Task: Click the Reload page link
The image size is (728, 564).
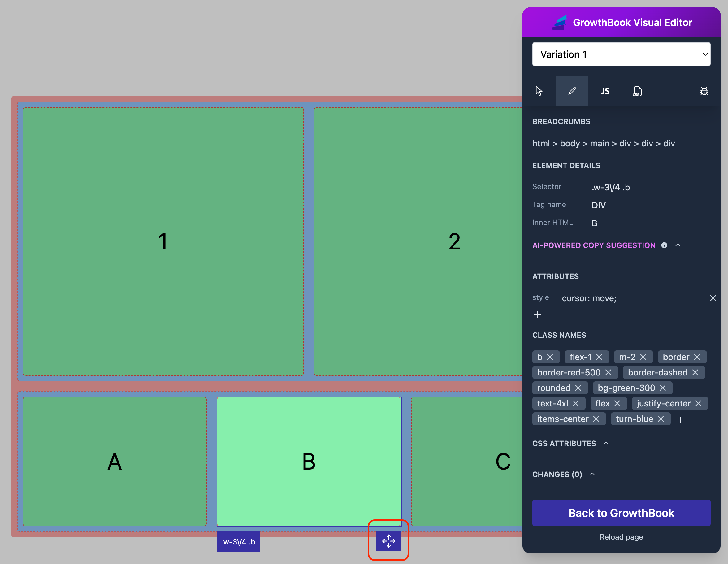Action: (x=621, y=537)
